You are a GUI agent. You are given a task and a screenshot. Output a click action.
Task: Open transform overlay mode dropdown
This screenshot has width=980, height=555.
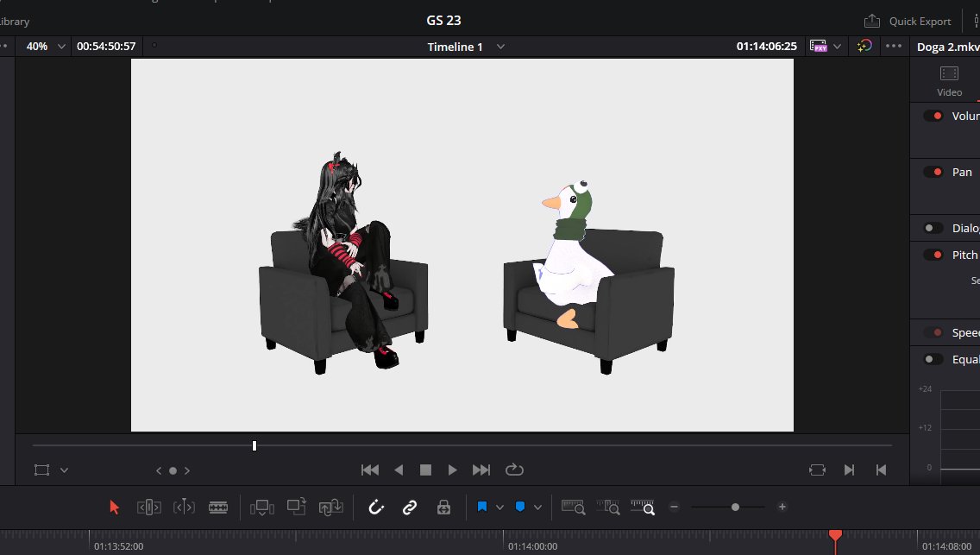64,470
